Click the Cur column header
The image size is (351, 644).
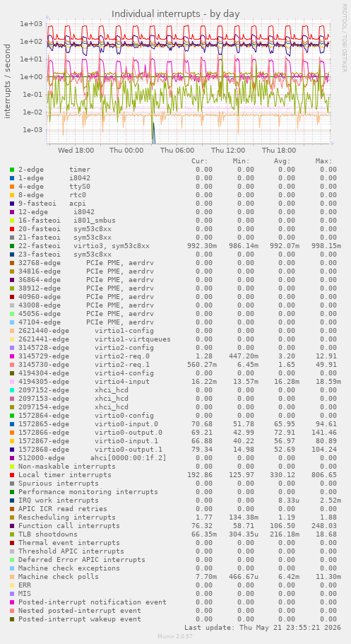point(200,161)
